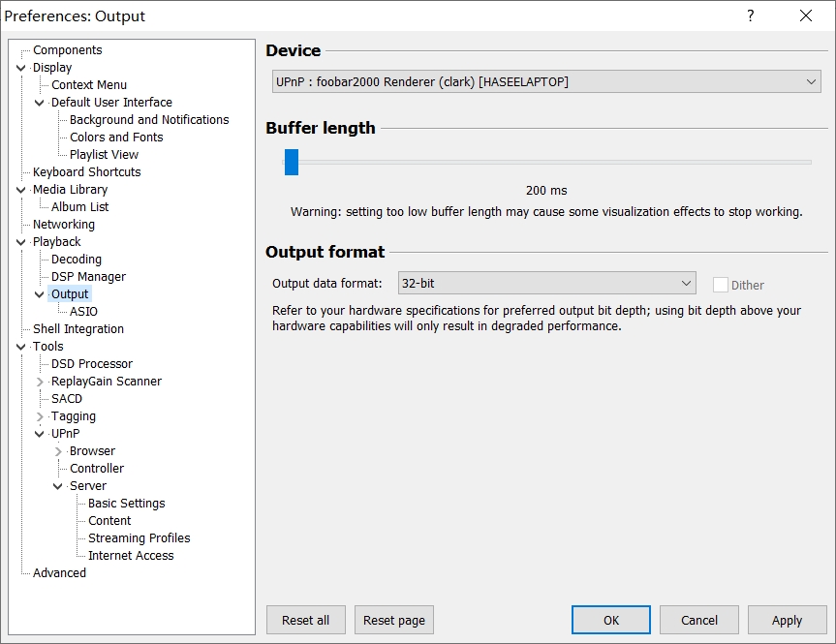Screen dimensions: 836x644
Task: Expand the UPnP Browser node
Action: [58, 451]
